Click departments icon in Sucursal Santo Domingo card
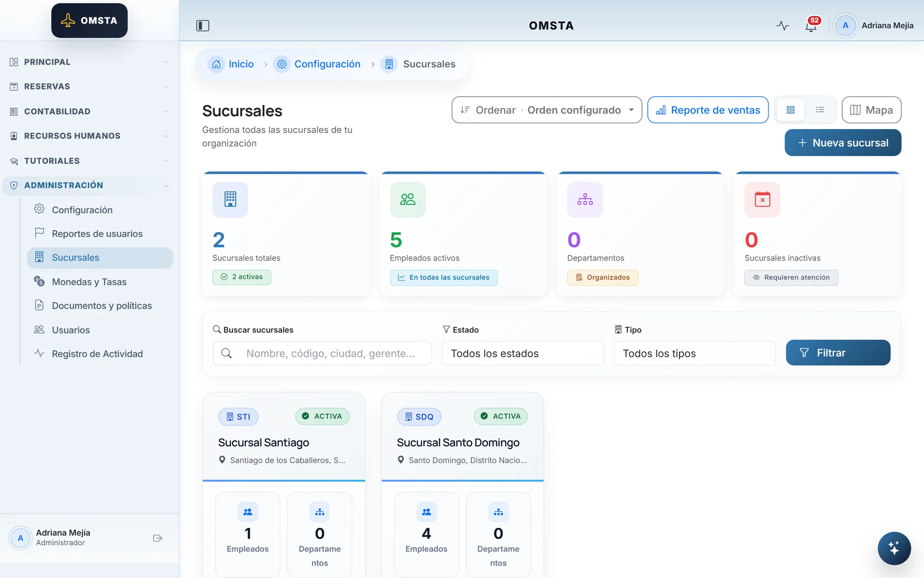 (x=498, y=512)
